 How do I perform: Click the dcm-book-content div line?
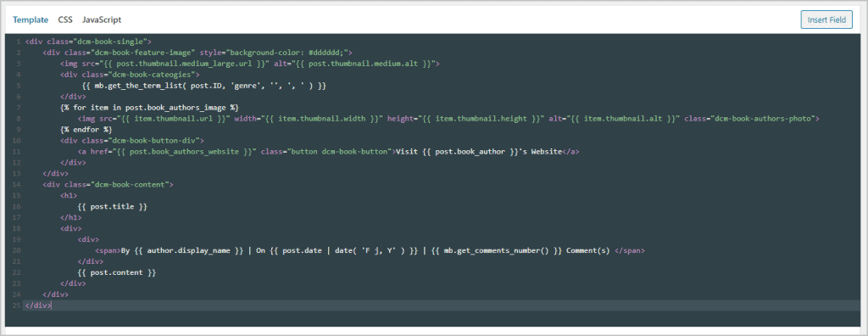(108, 184)
